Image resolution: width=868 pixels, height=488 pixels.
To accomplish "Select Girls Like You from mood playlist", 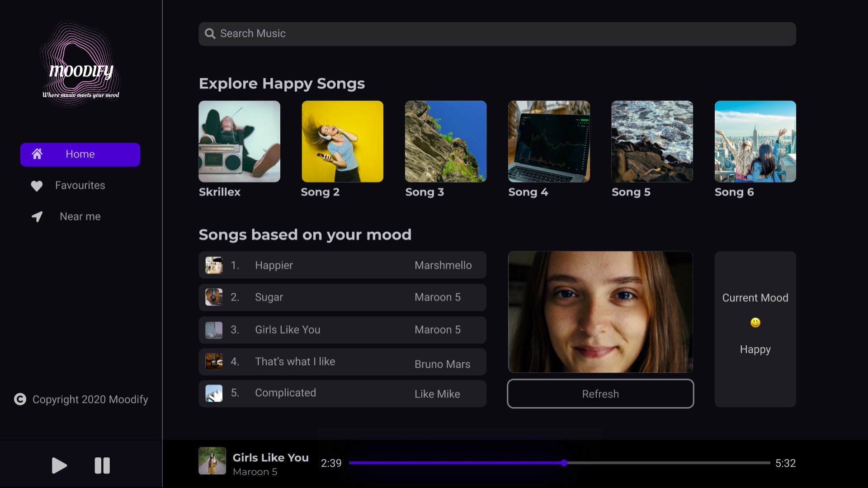I will (x=344, y=329).
